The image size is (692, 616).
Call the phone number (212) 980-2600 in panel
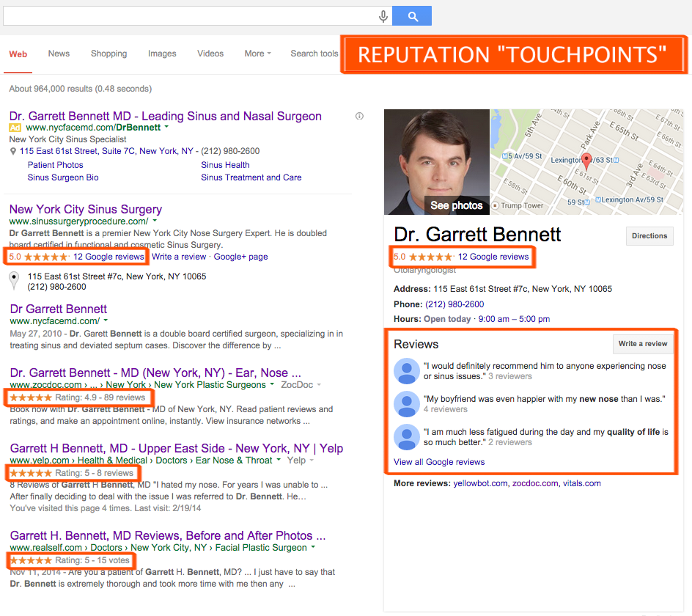click(x=454, y=304)
